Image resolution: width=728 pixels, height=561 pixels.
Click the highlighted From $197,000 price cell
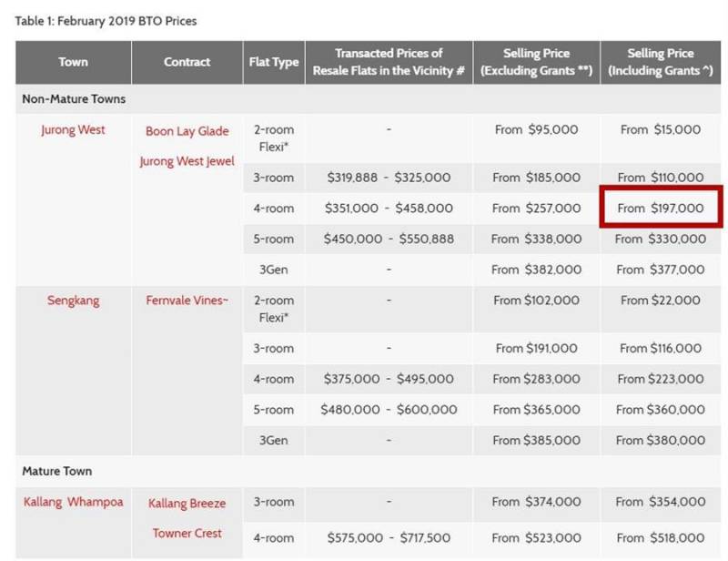pyautogui.click(x=660, y=209)
